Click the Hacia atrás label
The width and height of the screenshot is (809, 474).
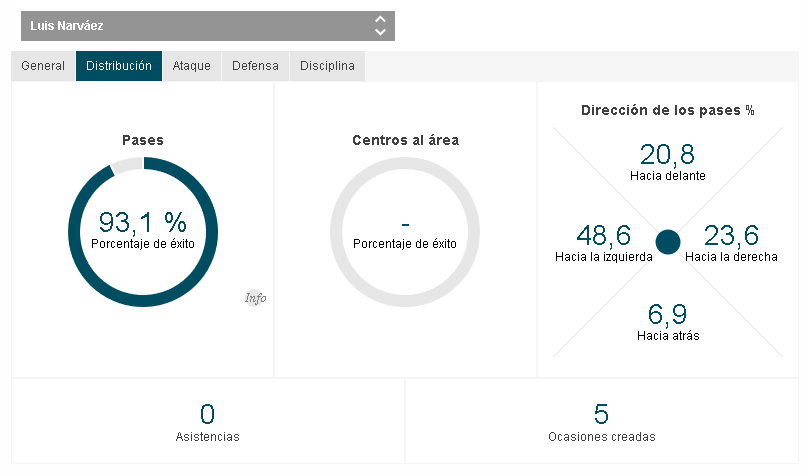[668, 336]
